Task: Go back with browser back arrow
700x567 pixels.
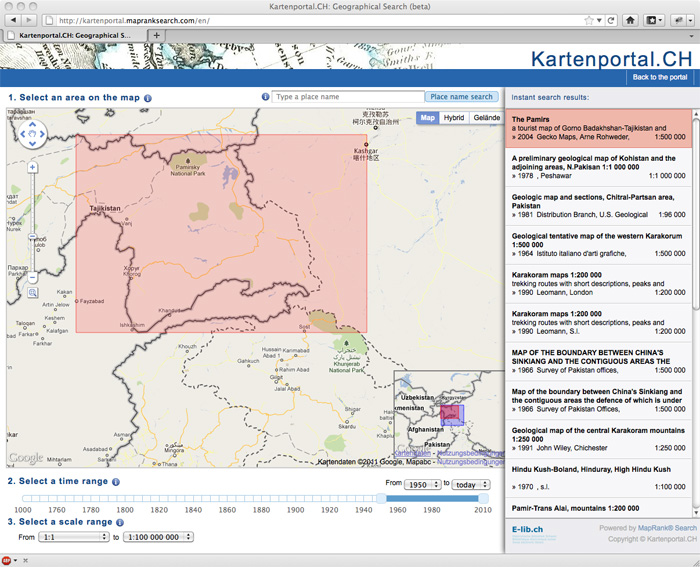Action: point(13,20)
